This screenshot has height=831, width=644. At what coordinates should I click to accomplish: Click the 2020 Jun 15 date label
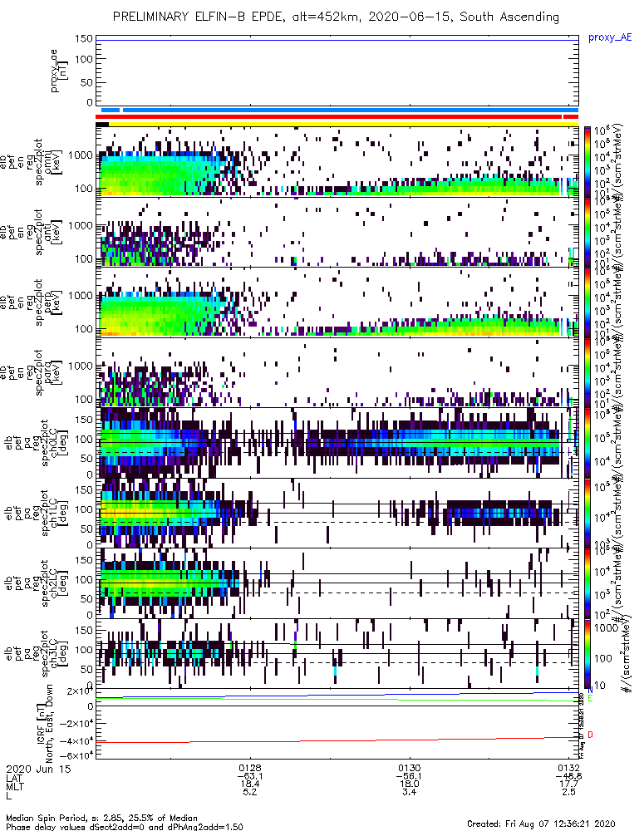(38, 769)
